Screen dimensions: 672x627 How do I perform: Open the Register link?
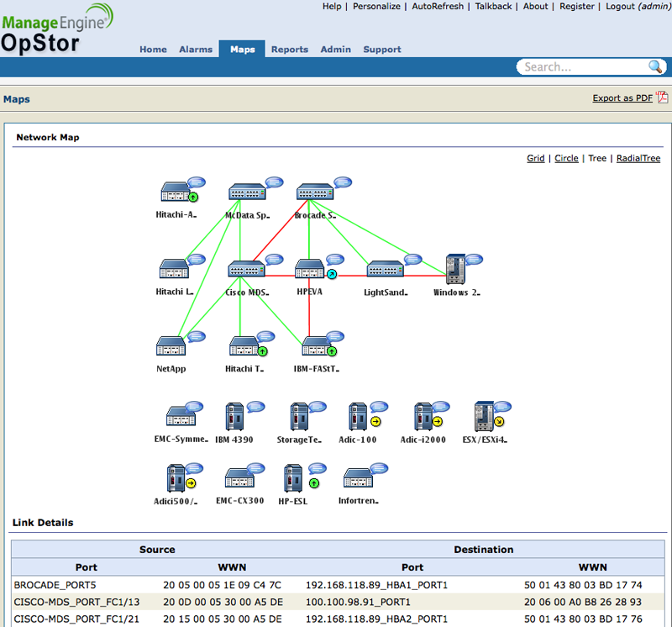(577, 7)
